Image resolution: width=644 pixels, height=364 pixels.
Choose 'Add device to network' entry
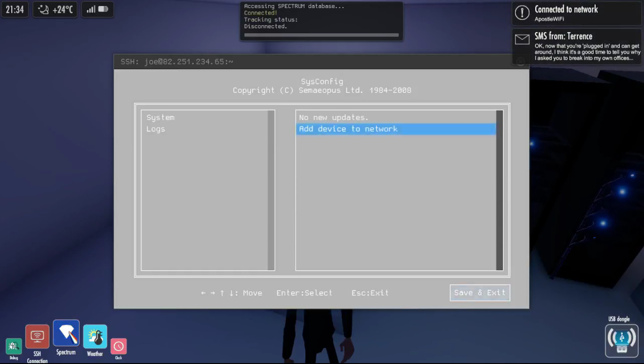pyautogui.click(x=348, y=129)
